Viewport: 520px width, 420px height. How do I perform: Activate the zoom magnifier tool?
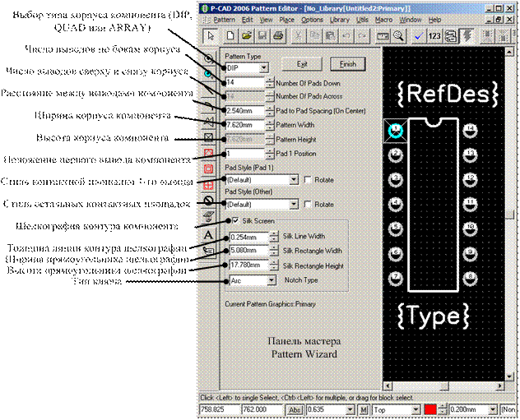(398, 35)
